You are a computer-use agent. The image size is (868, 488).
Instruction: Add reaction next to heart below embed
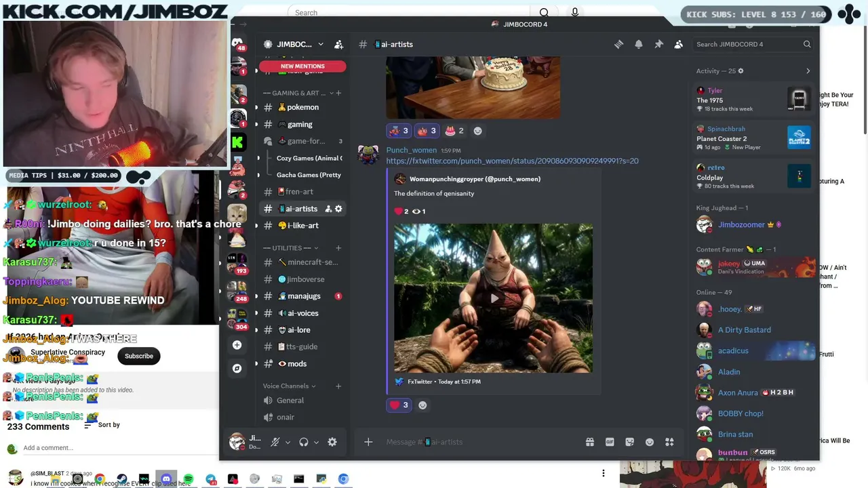pyautogui.click(x=422, y=405)
